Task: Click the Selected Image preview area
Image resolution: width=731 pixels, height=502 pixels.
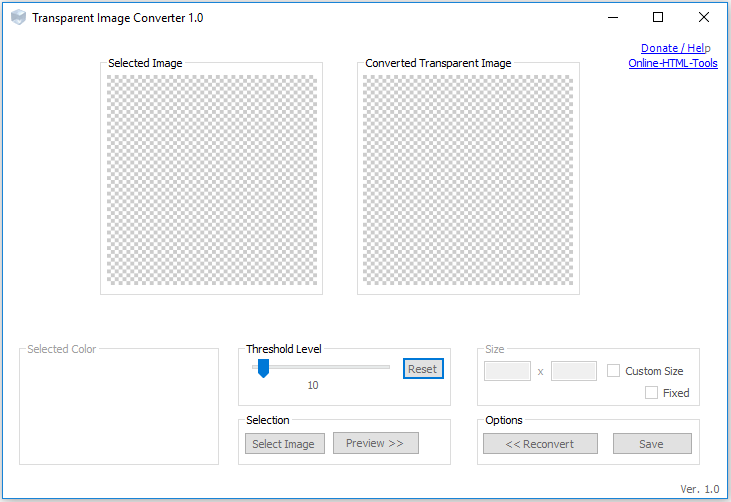Action: point(212,180)
